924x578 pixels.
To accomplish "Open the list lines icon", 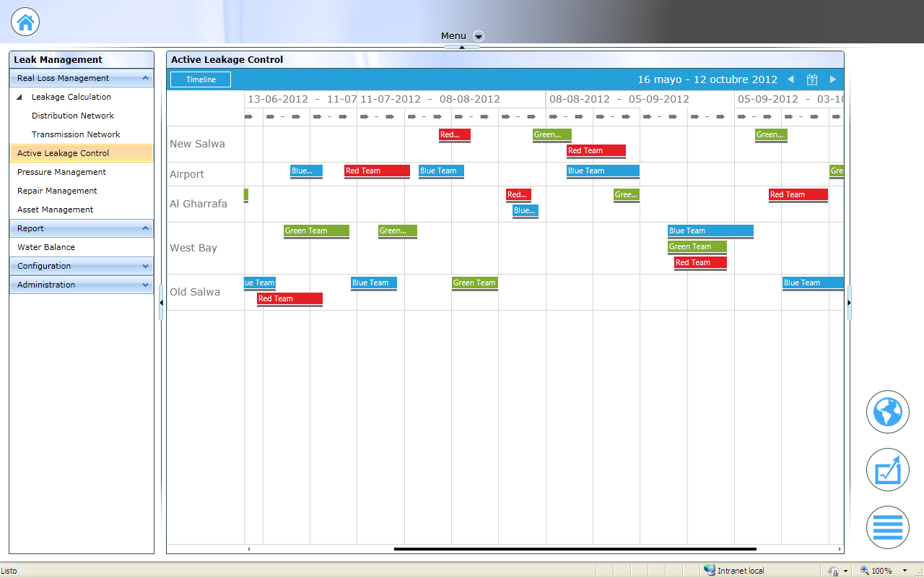I will tap(888, 527).
